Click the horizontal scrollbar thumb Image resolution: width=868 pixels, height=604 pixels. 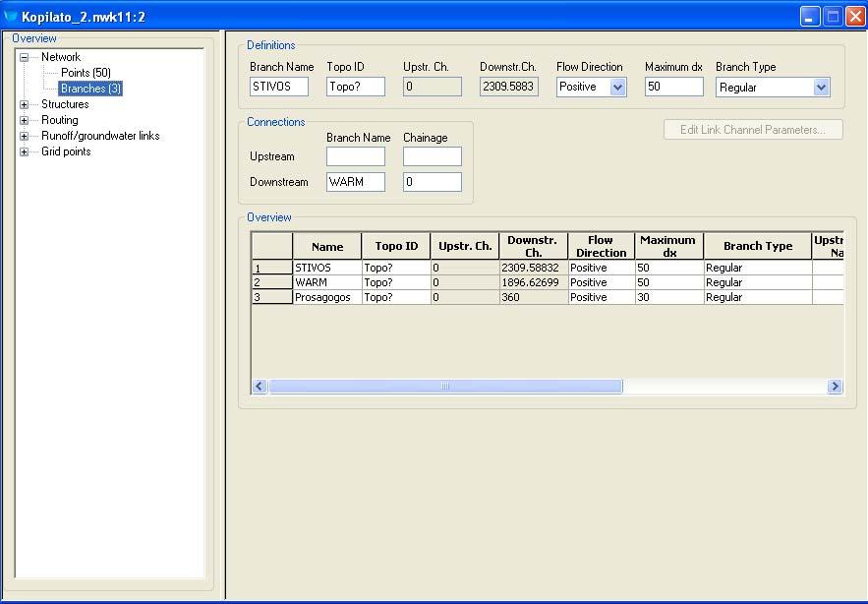tap(445, 387)
